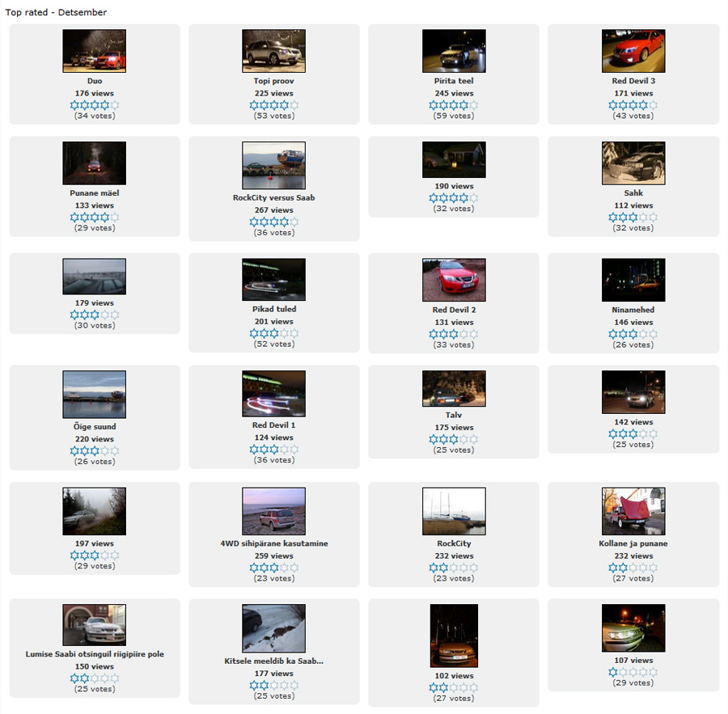Viewport: 728px width, 714px height.
Task: Click the Red Devil 1 title link
Action: (274, 425)
